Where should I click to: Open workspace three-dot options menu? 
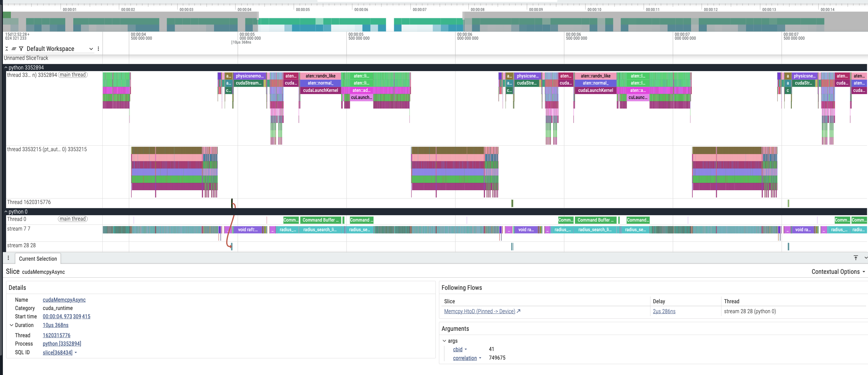point(99,49)
